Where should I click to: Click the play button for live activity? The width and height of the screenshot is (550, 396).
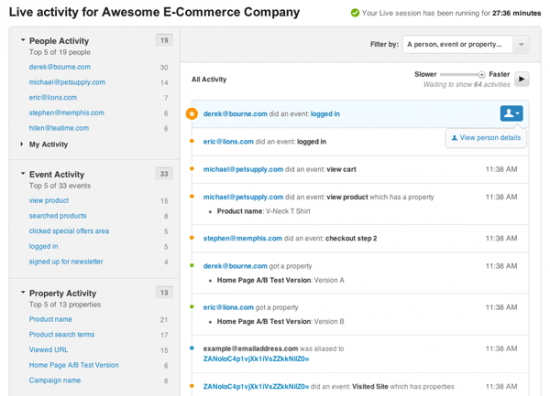(522, 79)
